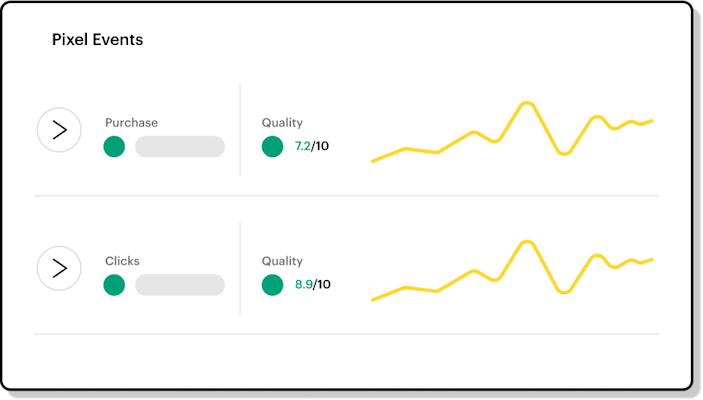This screenshot has height=400, width=703.
Task: Click the Quality label in the Clicks row
Action: coord(282,261)
